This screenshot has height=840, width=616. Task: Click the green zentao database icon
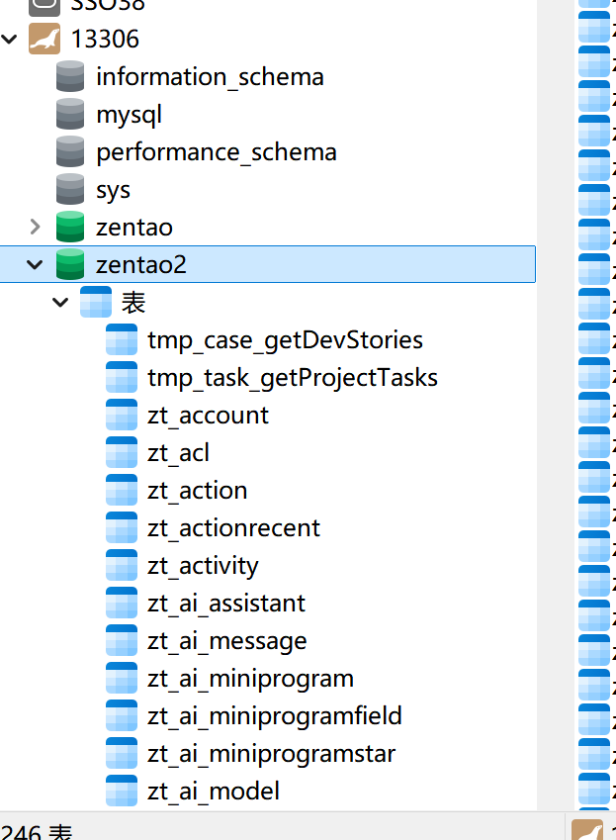(70, 228)
